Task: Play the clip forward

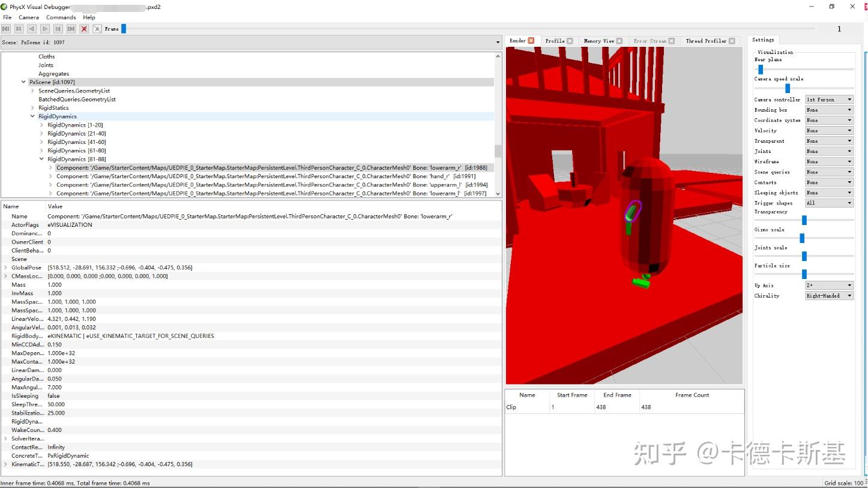Action: click(45, 29)
